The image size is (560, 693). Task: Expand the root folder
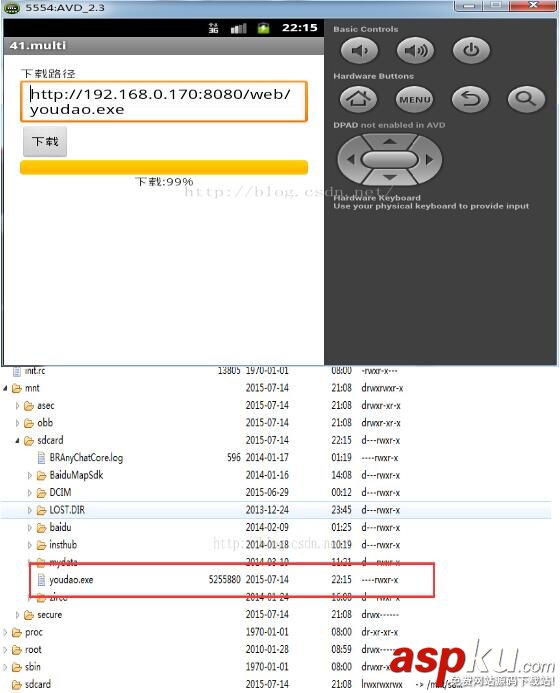[x=5, y=650]
